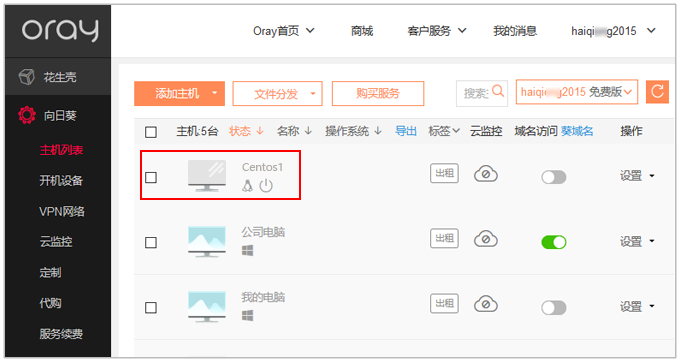Viewport: 680px width, 362px height.
Task: Open cloud monitoring icon for 我的电脑
Action: pyautogui.click(x=486, y=304)
